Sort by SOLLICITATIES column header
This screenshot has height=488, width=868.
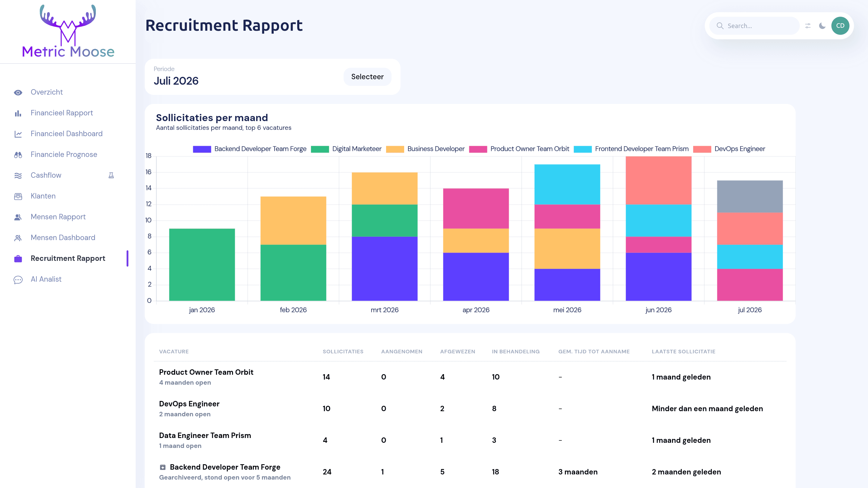[343, 352]
